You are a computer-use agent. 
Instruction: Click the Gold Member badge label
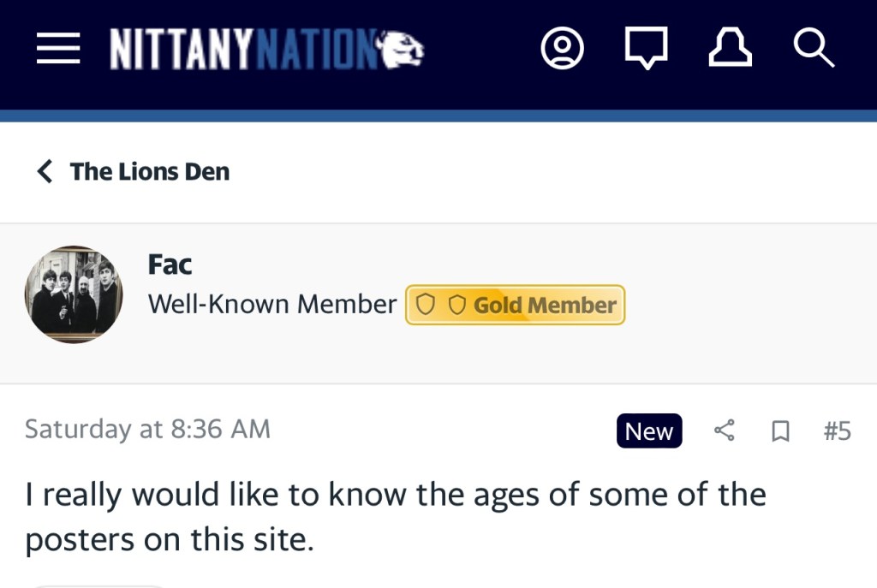[545, 305]
